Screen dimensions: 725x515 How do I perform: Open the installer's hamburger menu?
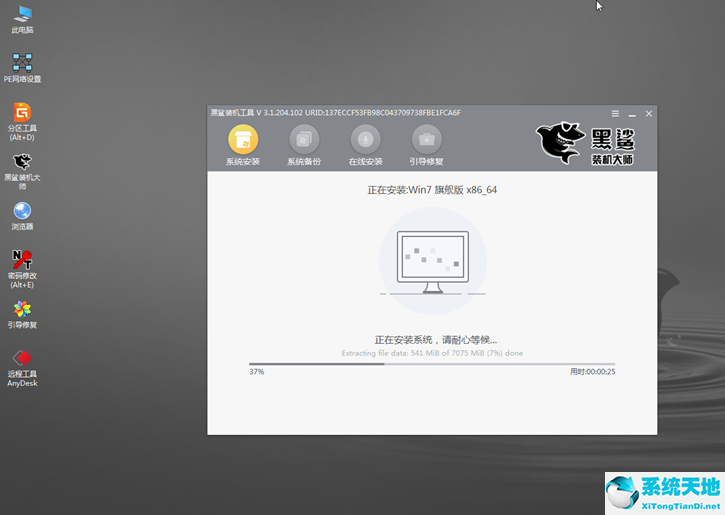[615, 113]
